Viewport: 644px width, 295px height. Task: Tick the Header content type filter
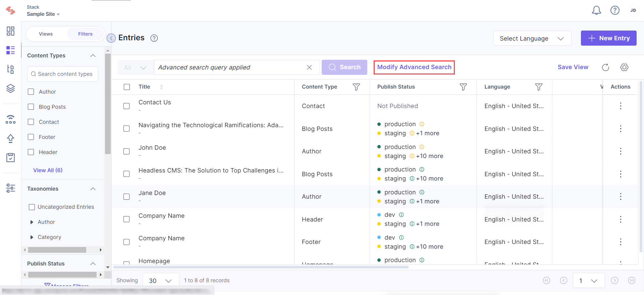pos(31,152)
